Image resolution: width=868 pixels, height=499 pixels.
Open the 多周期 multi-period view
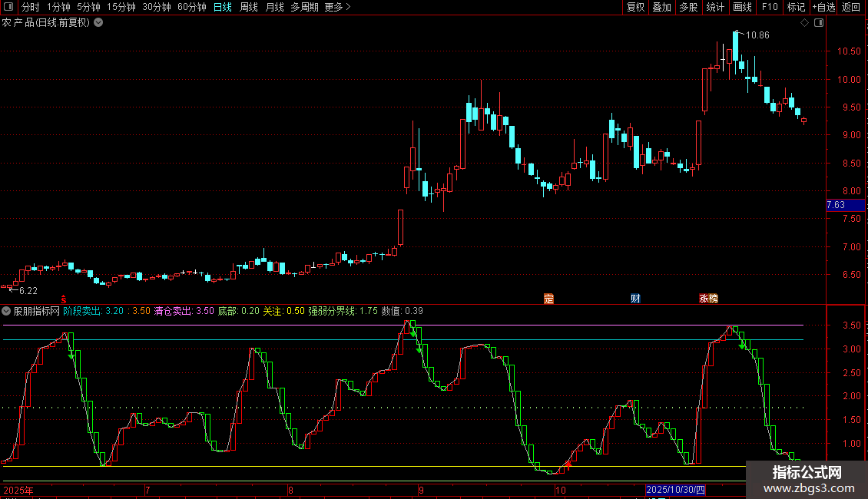[304, 7]
